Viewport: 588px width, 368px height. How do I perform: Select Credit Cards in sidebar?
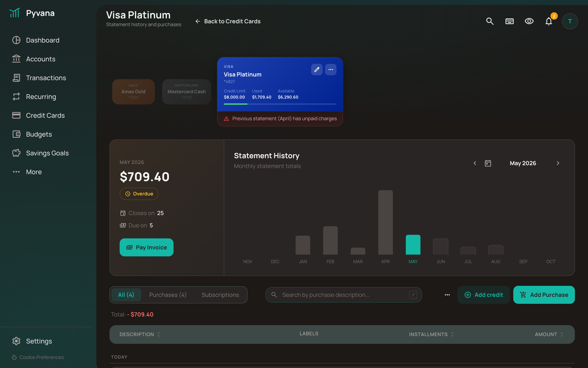(x=38, y=115)
